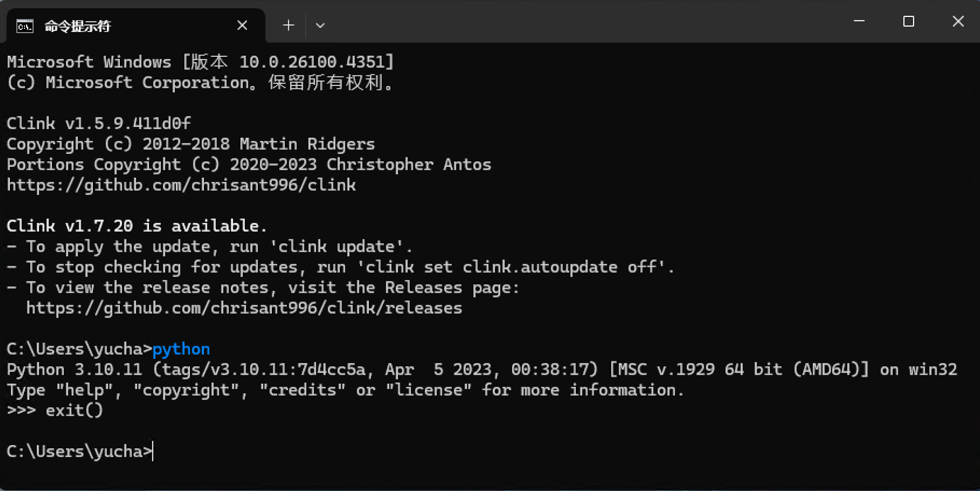Maximize the terminal window

pyautogui.click(x=909, y=21)
